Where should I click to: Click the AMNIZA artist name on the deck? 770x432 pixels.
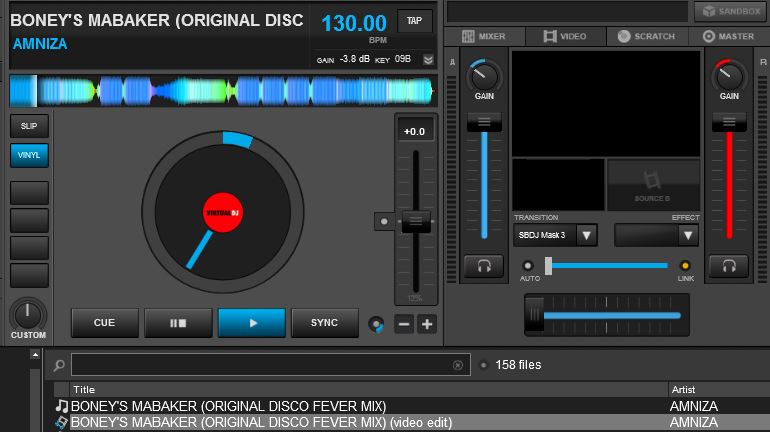(40, 44)
